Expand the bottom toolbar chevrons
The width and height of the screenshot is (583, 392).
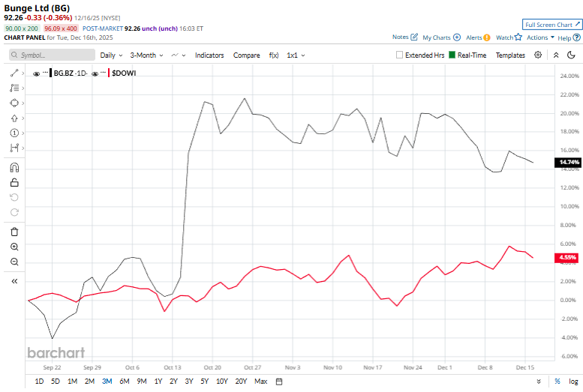tap(539, 382)
